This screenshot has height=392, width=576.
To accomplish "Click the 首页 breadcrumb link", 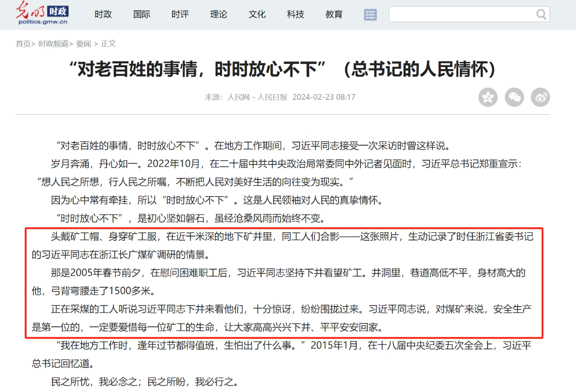I will pos(23,44).
